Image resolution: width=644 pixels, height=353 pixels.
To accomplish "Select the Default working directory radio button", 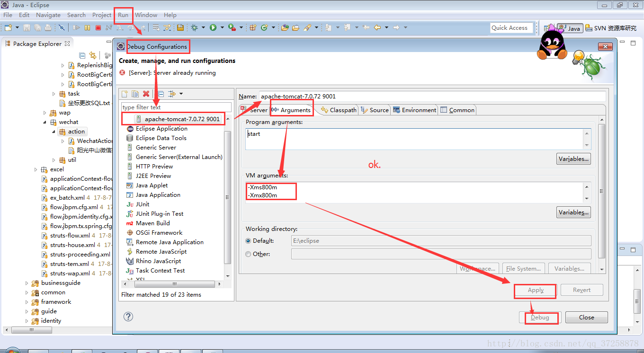I will [x=248, y=240].
